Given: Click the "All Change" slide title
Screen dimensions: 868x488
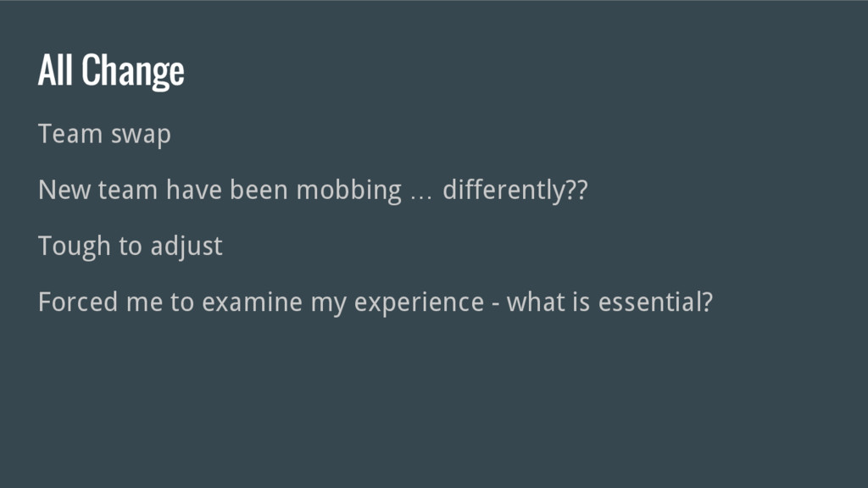Looking at the screenshot, I should [x=111, y=70].
